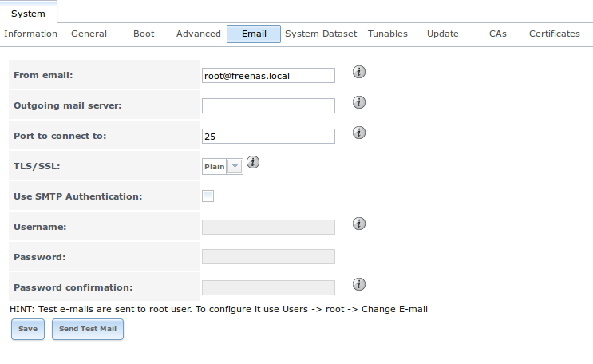Click the From email input field
This screenshot has width=593, height=364.
(268, 76)
